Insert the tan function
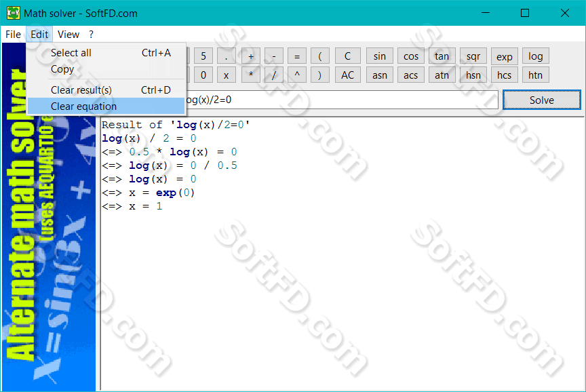 click(x=442, y=56)
